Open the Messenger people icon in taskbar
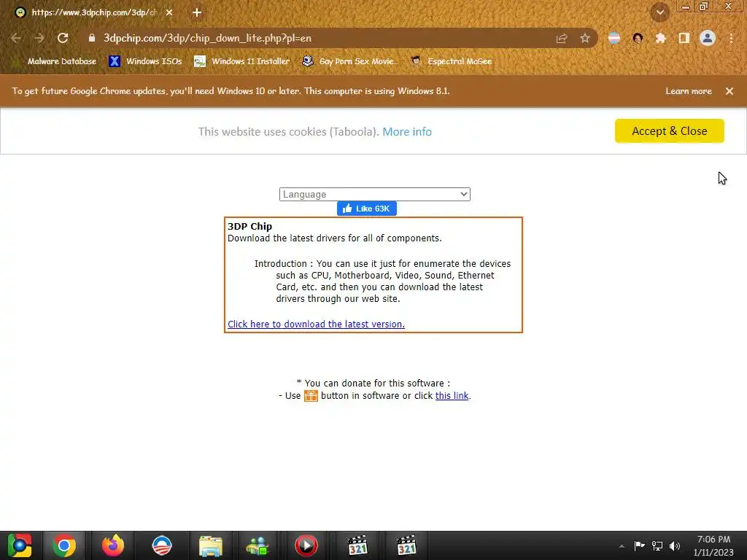The height and width of the screenshot is (560, 747). pyautogui.click(x=258, y=545)
